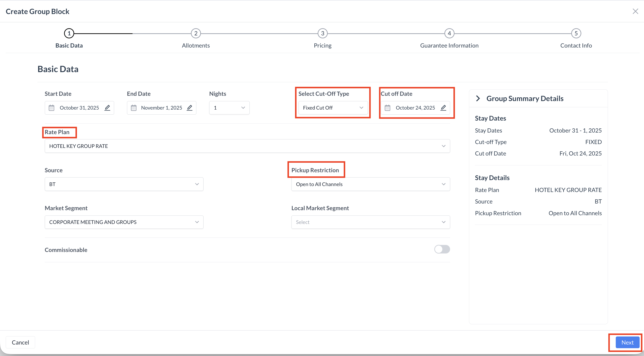Collapse the Group Summary Details chevron

click(x=478, y=99)
